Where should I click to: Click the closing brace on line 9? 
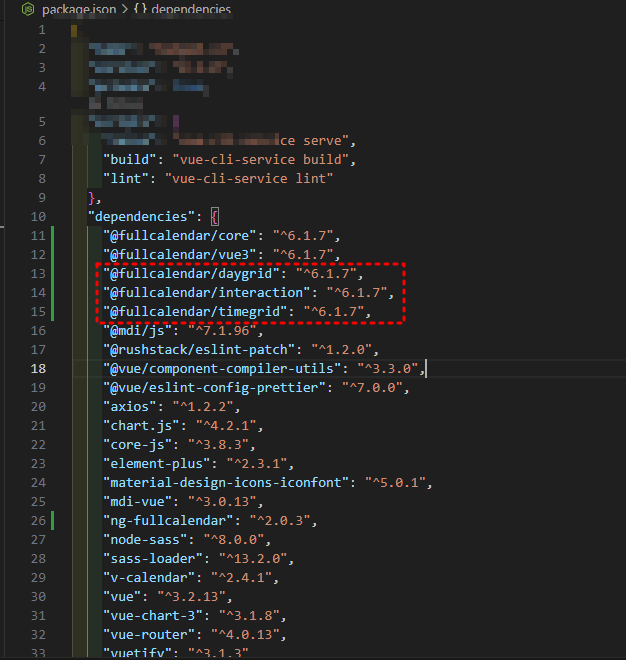coord(92,198)
